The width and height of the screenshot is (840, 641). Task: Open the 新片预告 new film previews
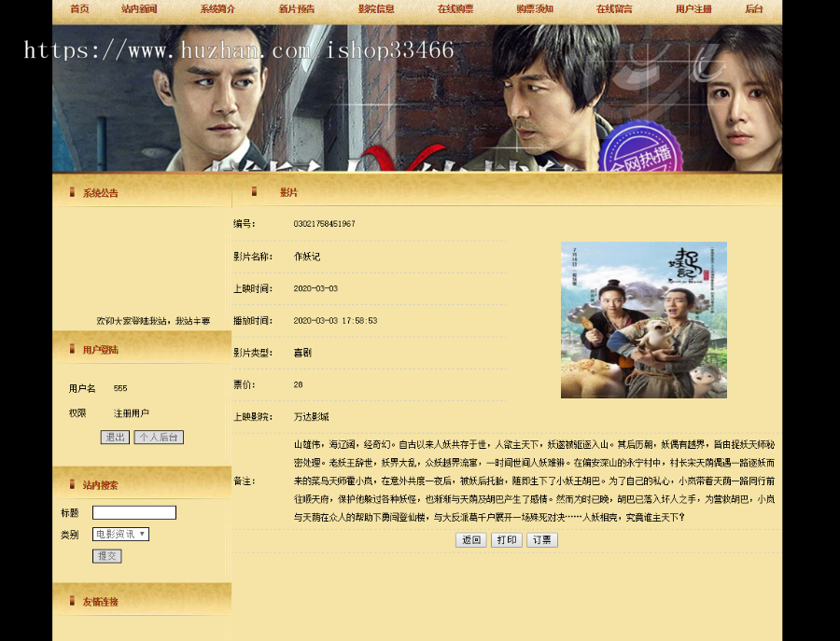[x=294, y=9]
